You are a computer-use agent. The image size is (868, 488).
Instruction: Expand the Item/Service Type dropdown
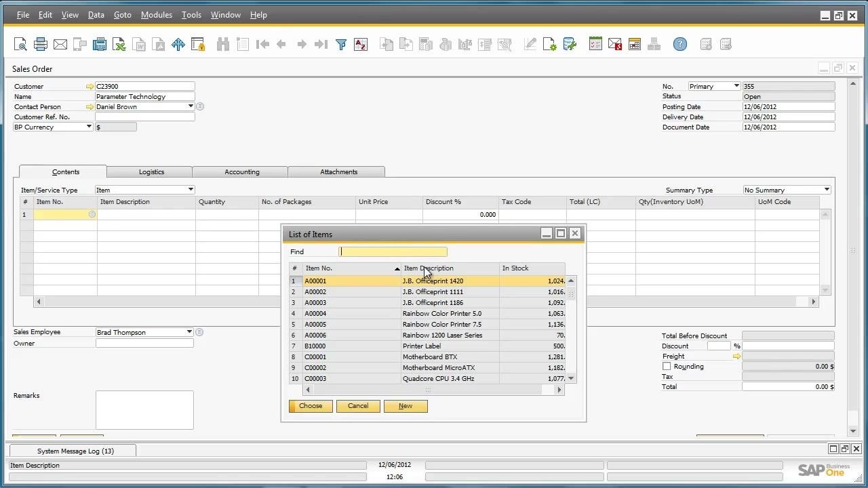(191, 190)
